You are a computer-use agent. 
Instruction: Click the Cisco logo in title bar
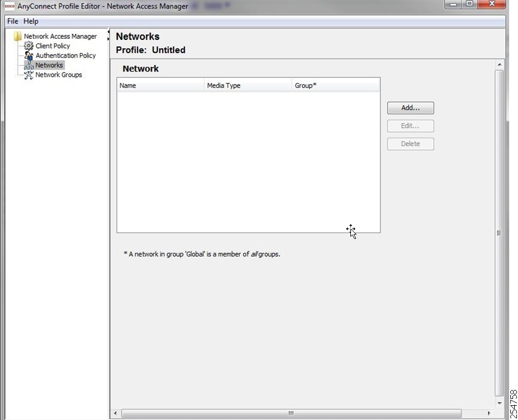9,6
